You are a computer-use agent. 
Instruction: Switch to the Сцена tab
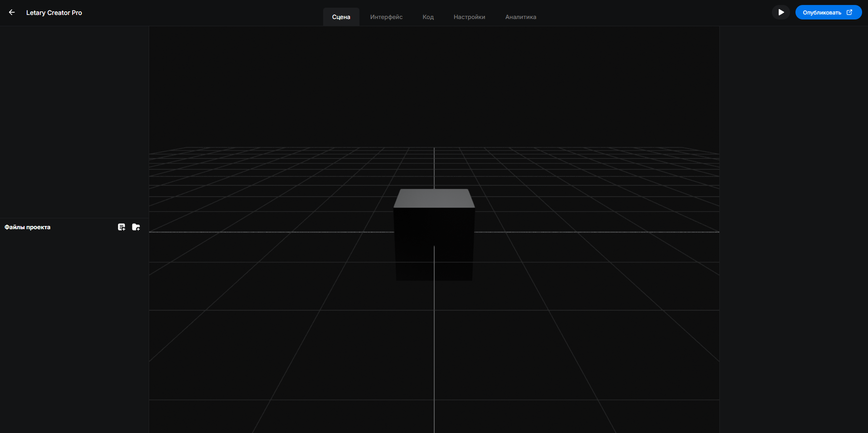click(341, 17)
